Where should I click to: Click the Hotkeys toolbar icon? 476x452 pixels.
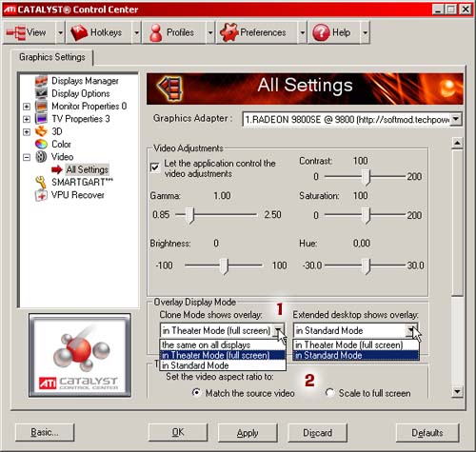tap(79, 32)
